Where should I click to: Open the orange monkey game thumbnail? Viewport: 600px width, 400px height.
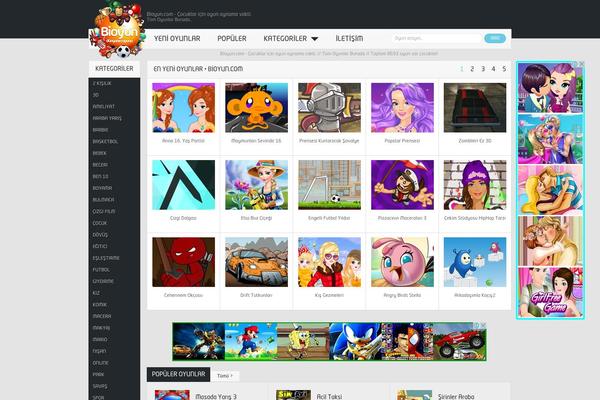pos(256,108)
